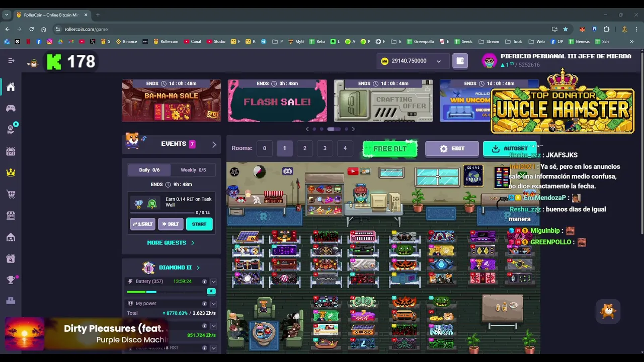Switch to the Daily 0/6 quests tab

coord(149,170)
